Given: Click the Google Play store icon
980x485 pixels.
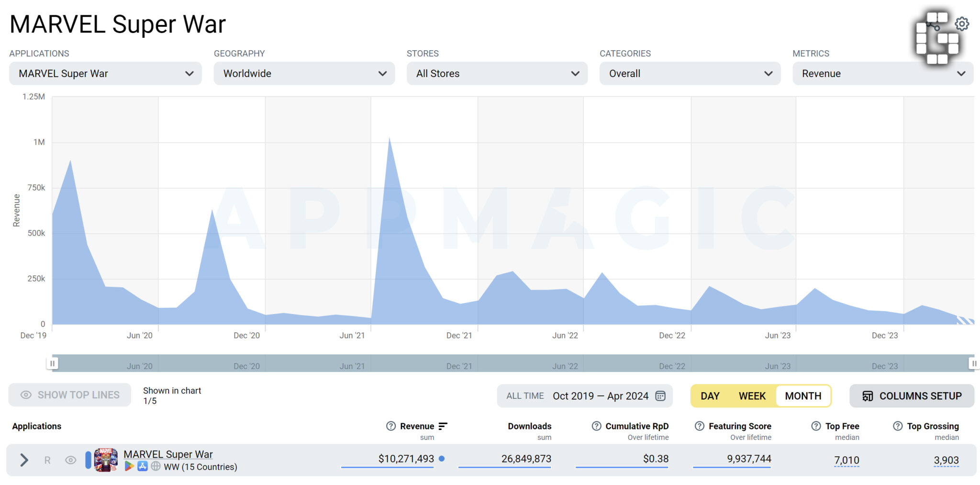Looking at the screenshot, I should click(129, 466).
